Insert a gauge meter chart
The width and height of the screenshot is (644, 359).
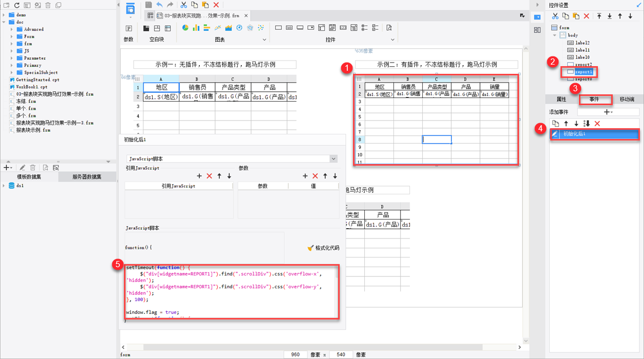point(239,28)
